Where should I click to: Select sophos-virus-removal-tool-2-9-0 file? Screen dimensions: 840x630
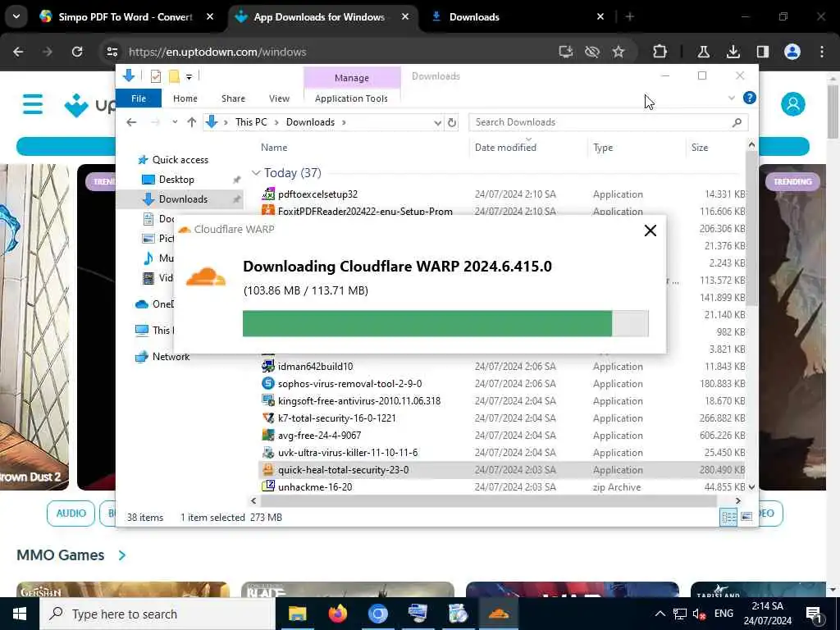[x=349, y=384]
